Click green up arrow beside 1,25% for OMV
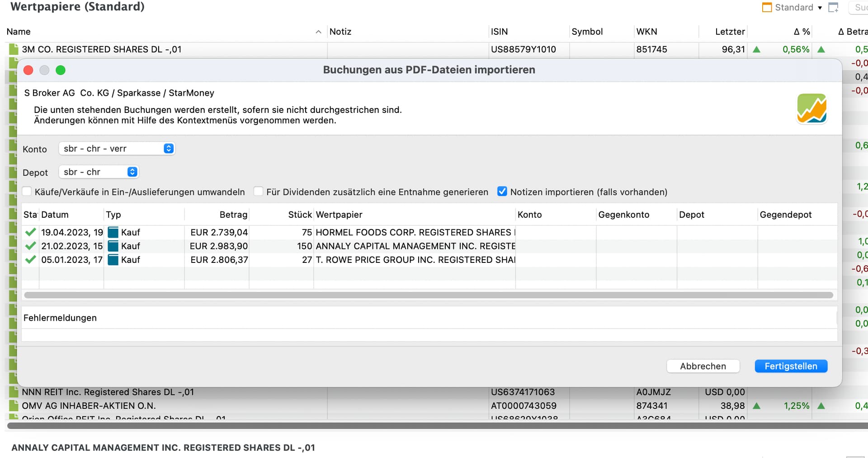The image size is (868, 458). coord(757,406)
